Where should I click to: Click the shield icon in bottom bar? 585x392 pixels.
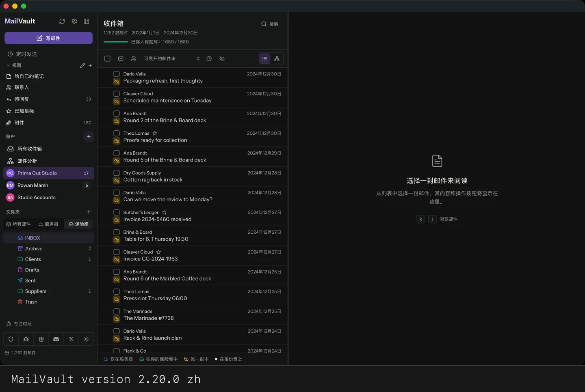click(x=11, y=339)
